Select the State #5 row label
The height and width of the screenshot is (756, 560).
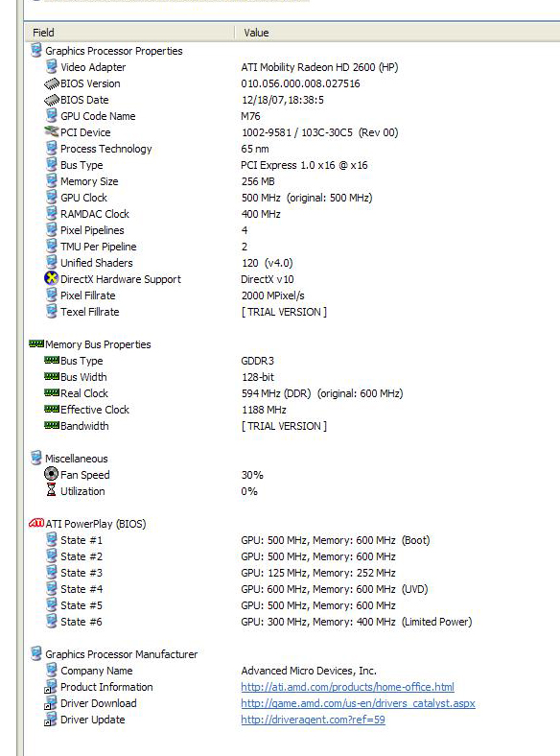coord(82,605)
